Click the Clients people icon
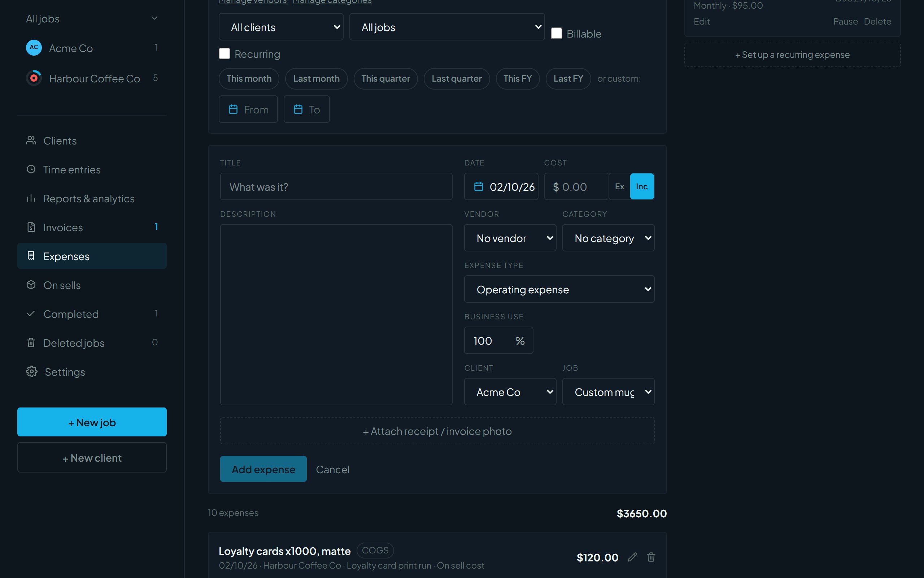The width and height of the screenshot is (924, 578). tap(31, 140)
